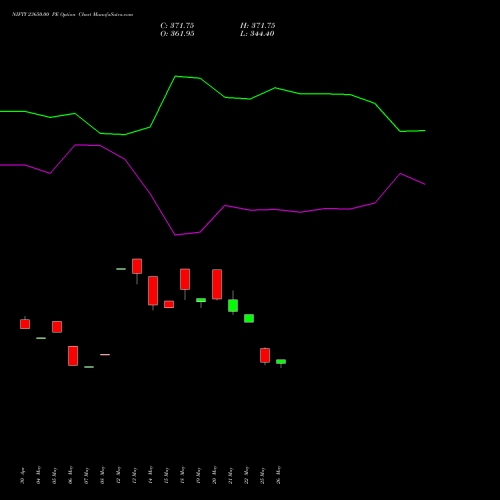Select the 06 May date label
This screenshot has width=500, height=500.
(70, 475)
